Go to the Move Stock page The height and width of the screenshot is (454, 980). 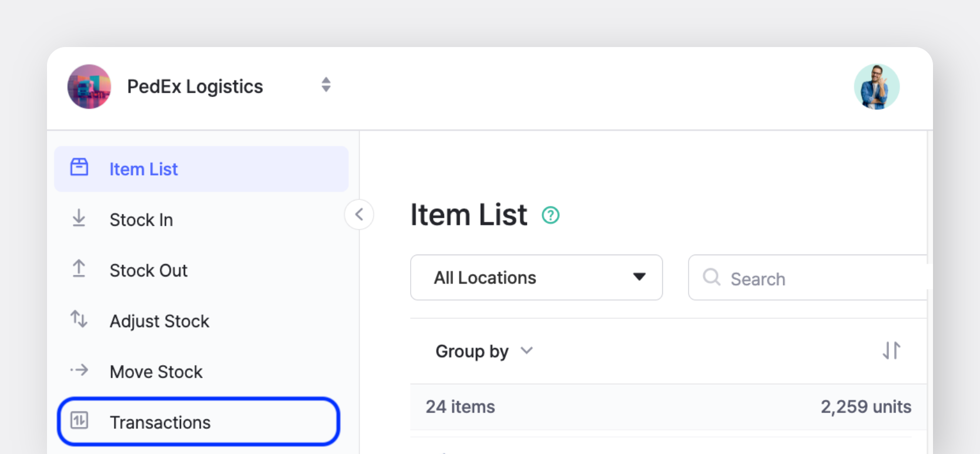[156, 370]
